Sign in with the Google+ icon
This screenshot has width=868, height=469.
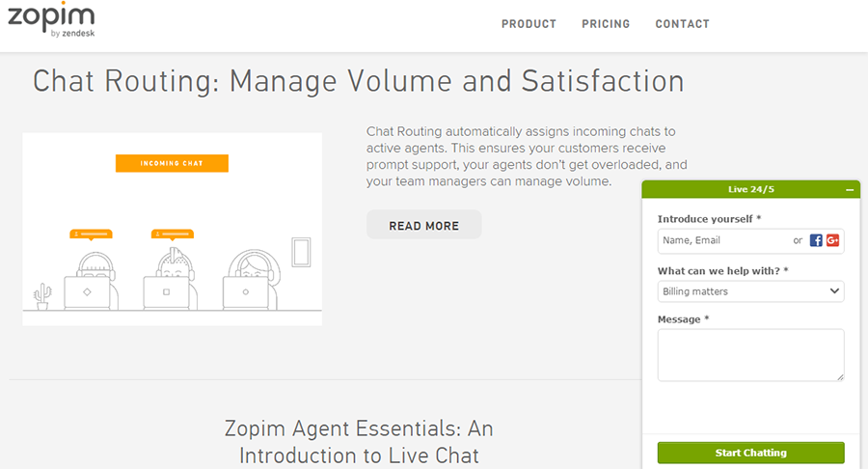click(832, 240)
